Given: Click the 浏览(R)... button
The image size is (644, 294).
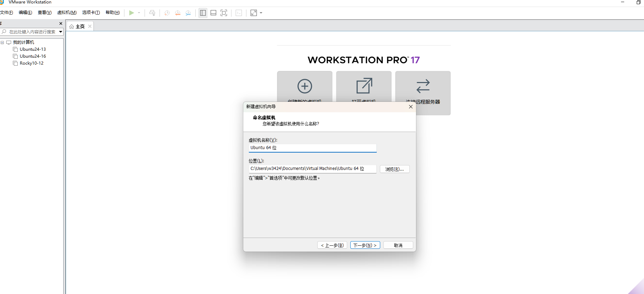Looking at the screenshot, I should click(394, 169).
